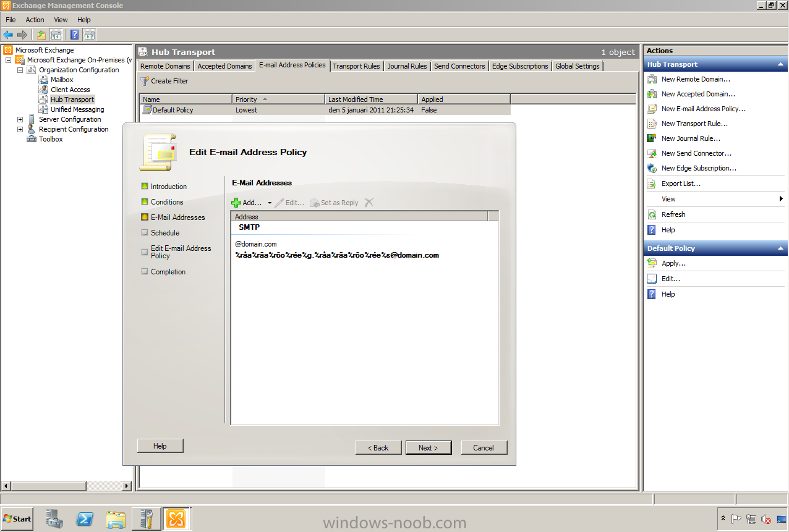Click the navigation pane horizontal scrollbar right arrow
789x532 pixels.
click(x=127, y=486)
